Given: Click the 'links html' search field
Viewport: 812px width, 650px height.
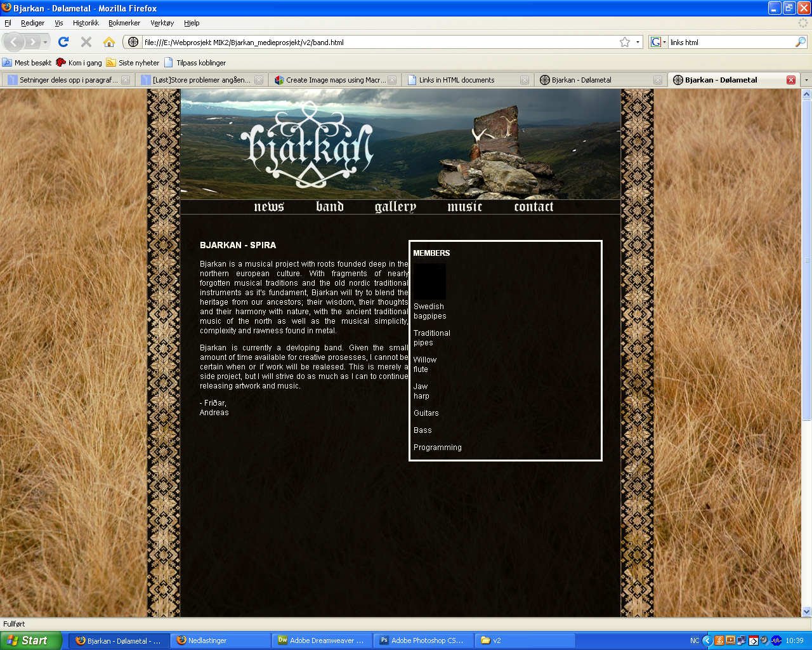Looking at the screenshot, I should 731,43.
